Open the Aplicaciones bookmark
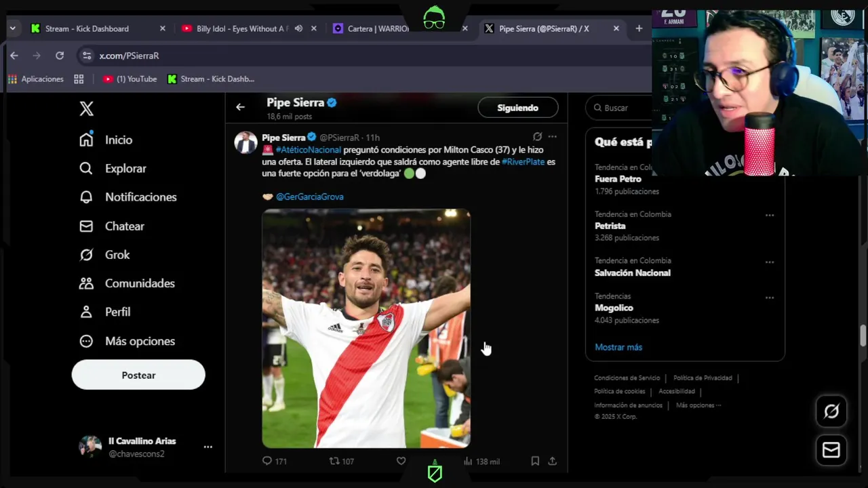 35,79
